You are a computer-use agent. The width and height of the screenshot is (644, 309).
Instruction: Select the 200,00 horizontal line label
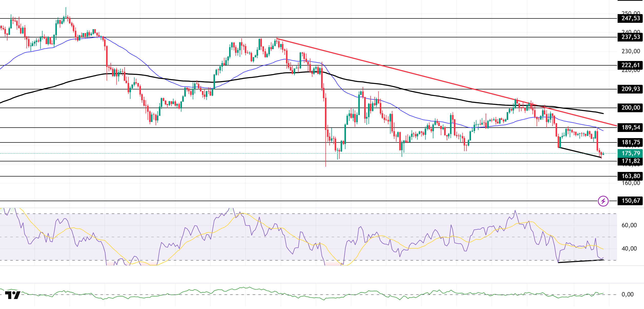630,108
